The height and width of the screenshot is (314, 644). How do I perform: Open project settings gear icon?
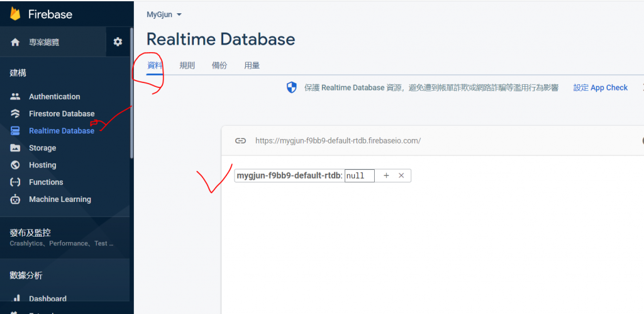118,42
